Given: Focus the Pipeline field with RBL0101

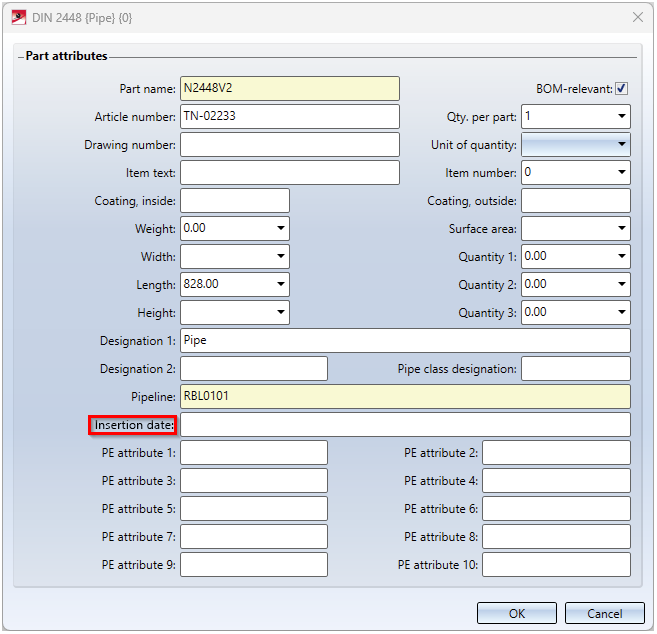Looking at the screenshot, I should pyautogui.click(x=405, y=396).
